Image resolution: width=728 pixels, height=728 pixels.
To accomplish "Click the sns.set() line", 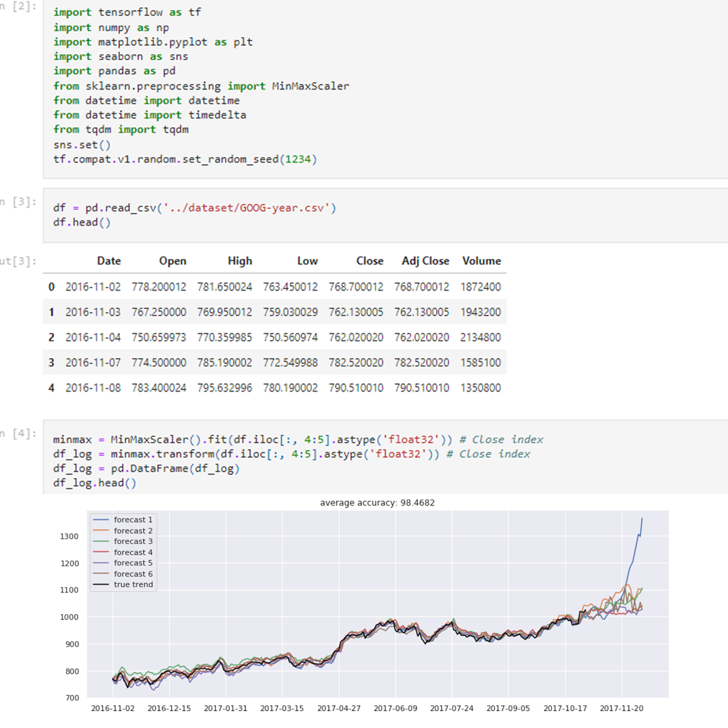I will tap(82, 144).
